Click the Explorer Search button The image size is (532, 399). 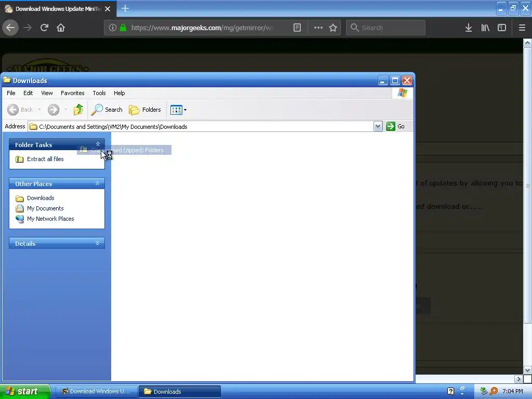[x=107, y=110]
